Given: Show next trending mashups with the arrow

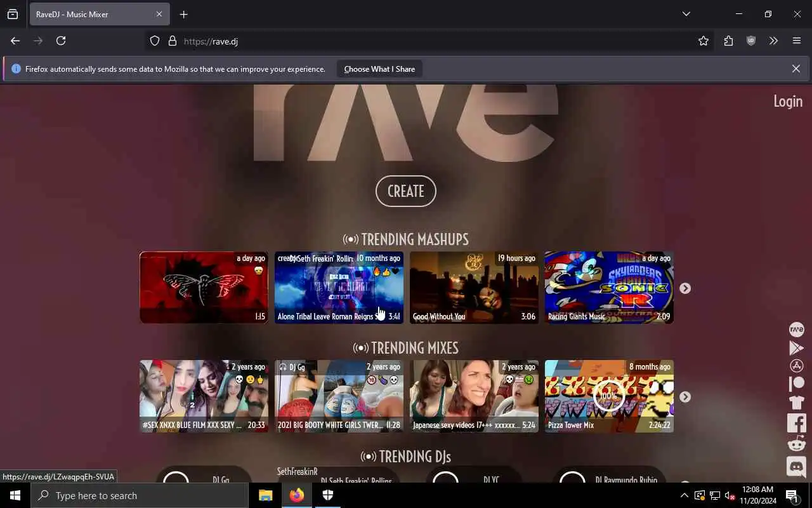Looking at the screenshot, I should tap(685, 288).
